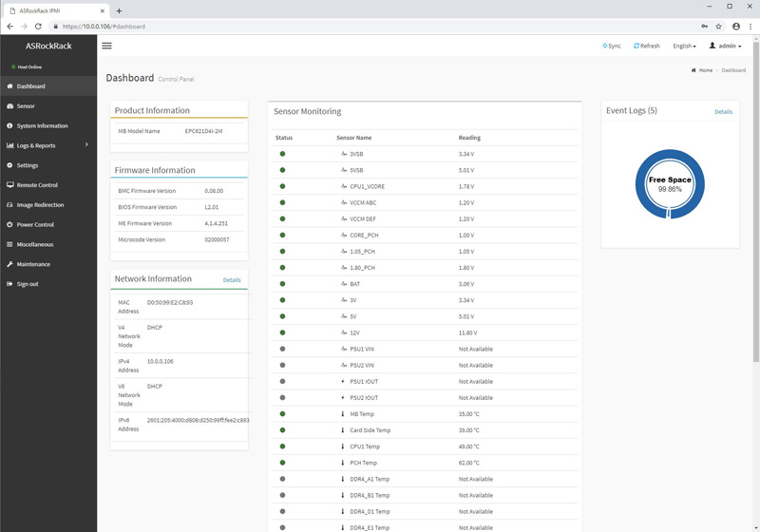Toggle the hamburger sidebar menu icon
The width and height of the screenshot is (760, 532).
[x=106, y=46]
